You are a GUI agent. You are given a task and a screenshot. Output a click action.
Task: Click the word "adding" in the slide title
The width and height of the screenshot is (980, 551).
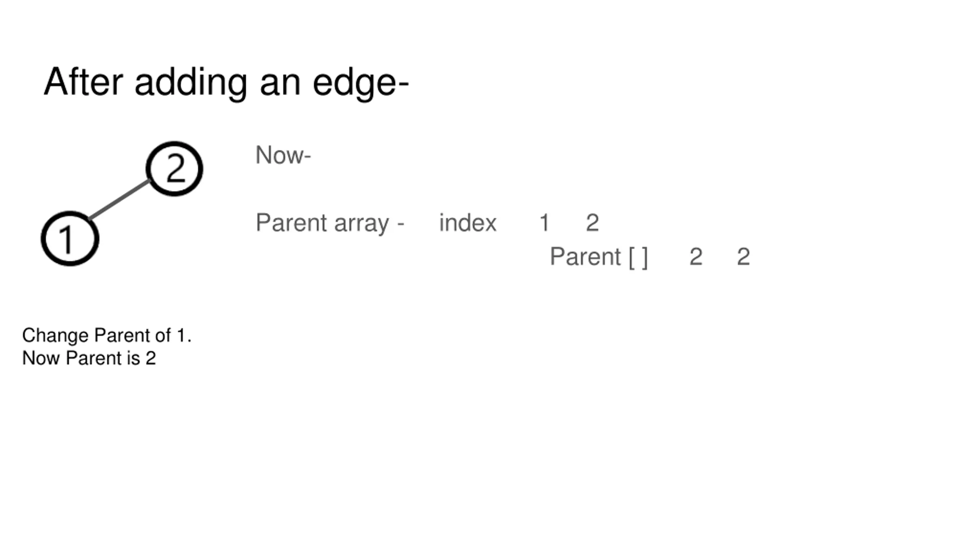coord(191,83)
